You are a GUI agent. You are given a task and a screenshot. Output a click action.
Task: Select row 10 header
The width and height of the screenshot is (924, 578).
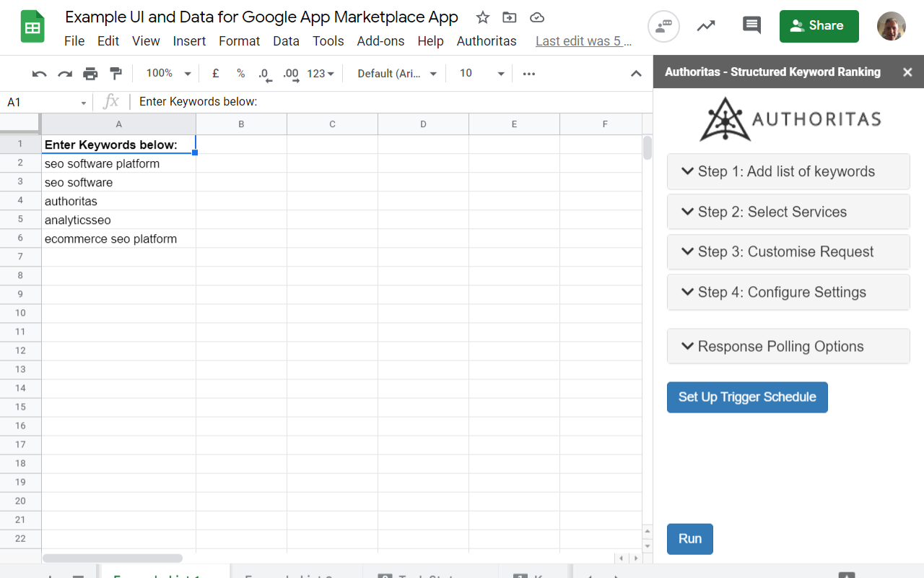[20, 313]
